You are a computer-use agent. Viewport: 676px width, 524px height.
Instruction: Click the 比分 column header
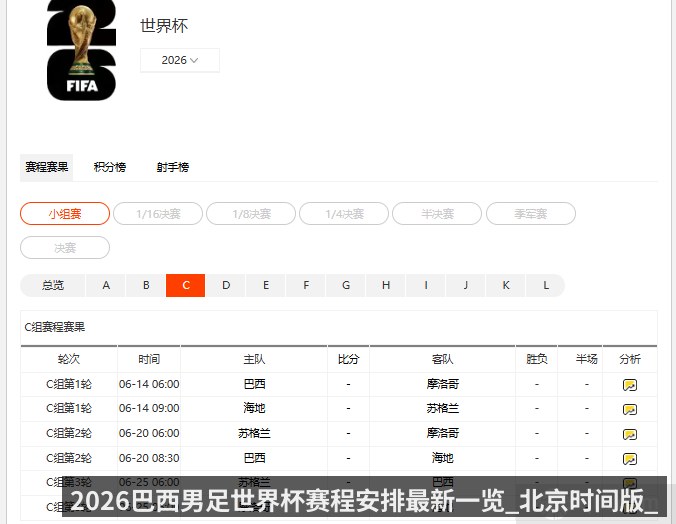pyautogui.click(x=348, y=359)
